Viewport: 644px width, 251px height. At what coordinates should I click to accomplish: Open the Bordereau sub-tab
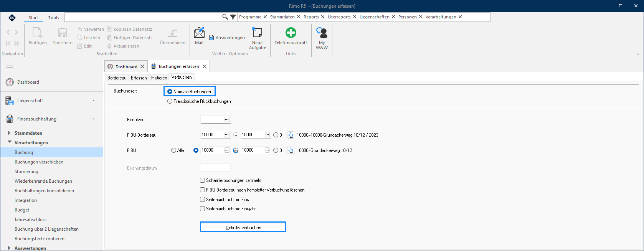point(117,78)
